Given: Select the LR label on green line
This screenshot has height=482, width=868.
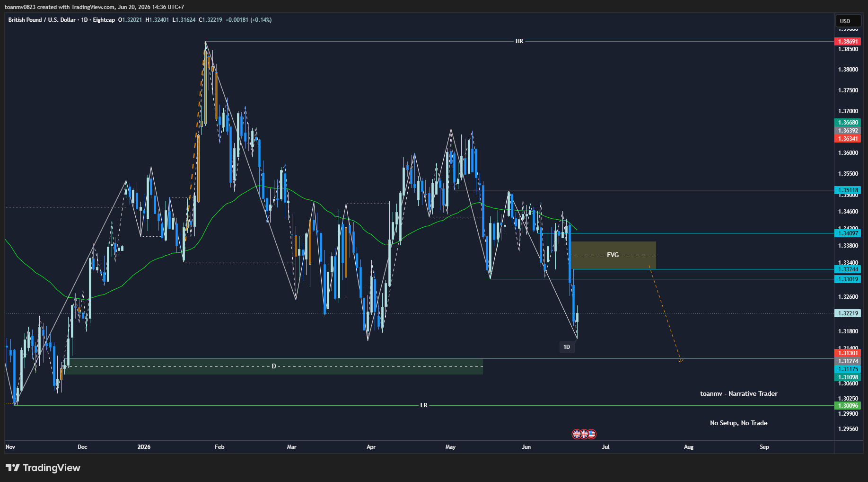Looking at the screenshot, I should (x=424, y=405).
